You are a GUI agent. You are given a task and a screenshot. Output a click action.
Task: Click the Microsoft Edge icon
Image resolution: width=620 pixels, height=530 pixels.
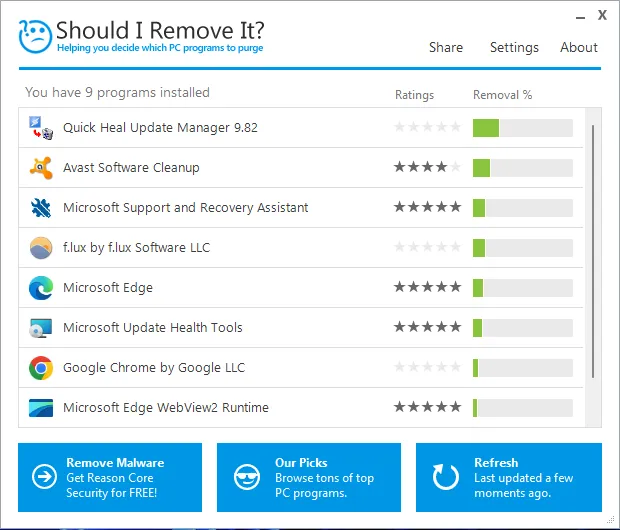(41, 288)
